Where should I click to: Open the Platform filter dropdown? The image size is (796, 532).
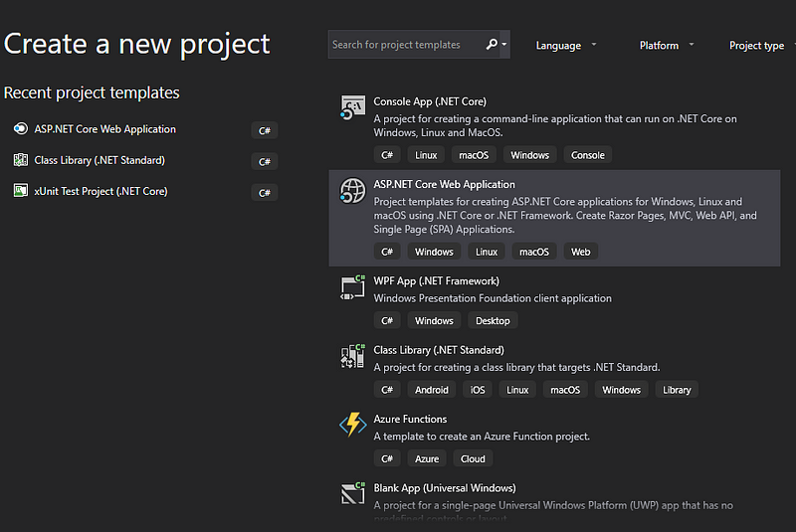click(667, 45)
